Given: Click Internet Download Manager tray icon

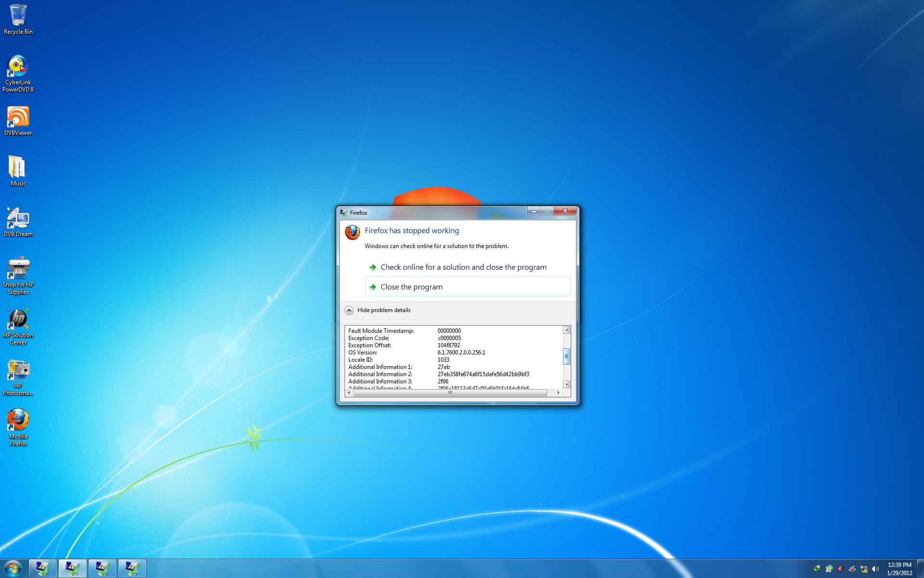Looking at the screenshot, I should point(817,569).
